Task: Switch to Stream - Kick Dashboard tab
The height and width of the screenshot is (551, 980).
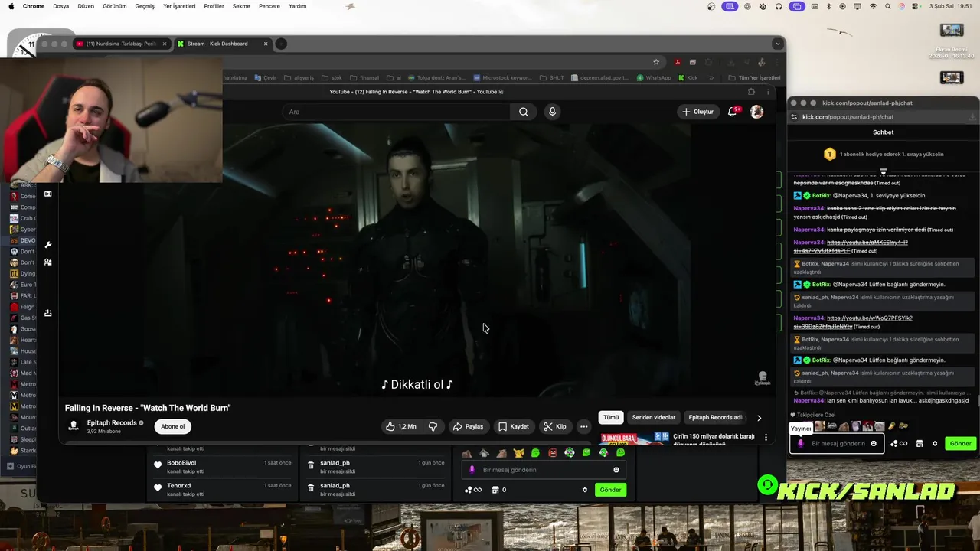Action: click(222, 44)
